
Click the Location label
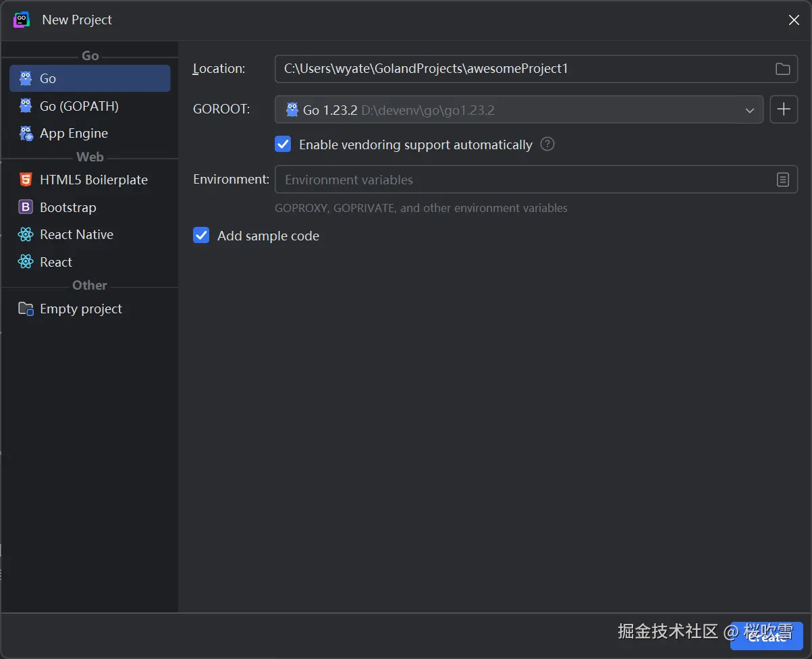219,68
